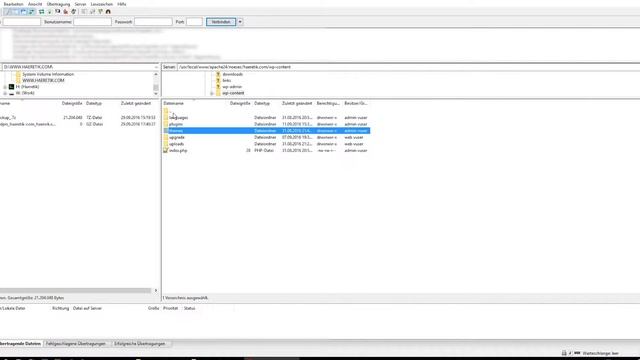The width and height of the screenshot is (640, 360).
Task: Toggle the local directory tree icon
Action: (x=16, y=12)
